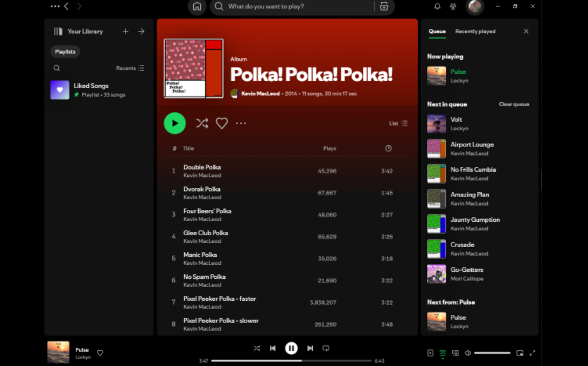Screen dimensions: 588x366
Task: Open the List view selector
Action: point(398,123)
